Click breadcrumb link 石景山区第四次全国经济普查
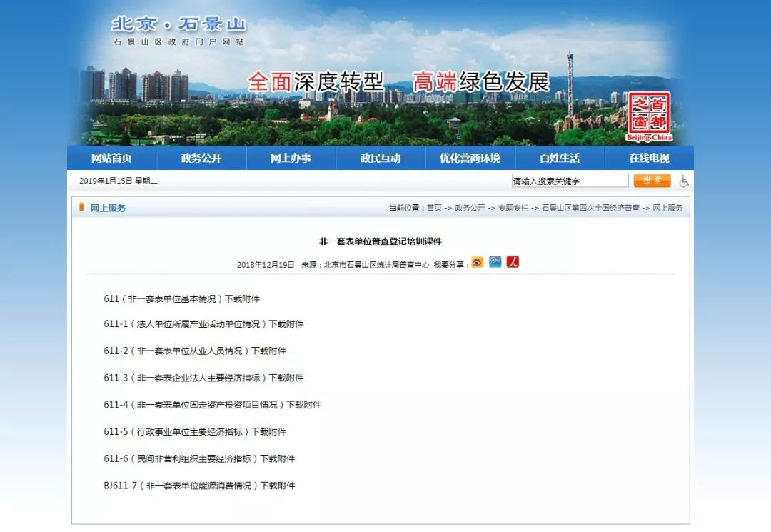Screen dimensions: 771x532 (590, 208)
